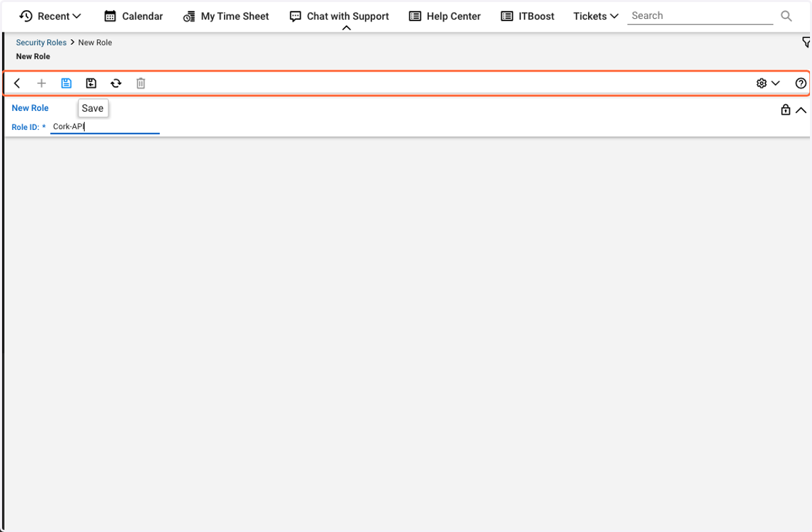Expand the Tickets dropdown
Image resolution: width=812 pixels, height=532 pixels.
[x=595, y=16]
